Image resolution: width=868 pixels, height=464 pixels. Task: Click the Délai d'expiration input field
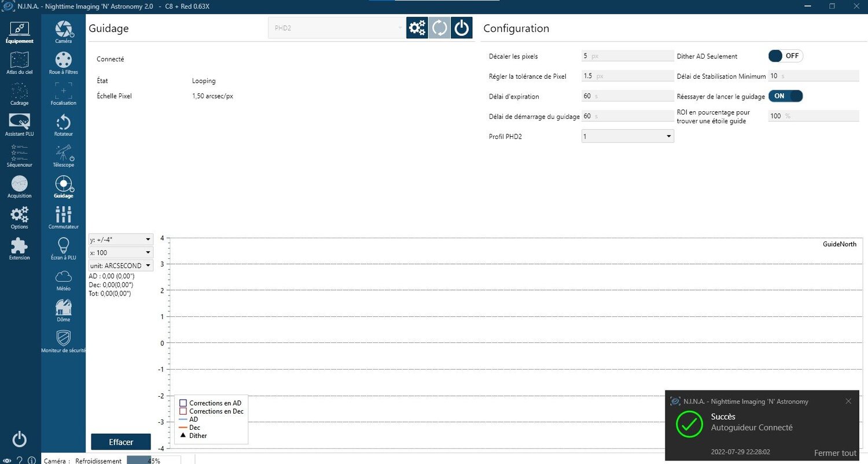(x=628, y=96)
